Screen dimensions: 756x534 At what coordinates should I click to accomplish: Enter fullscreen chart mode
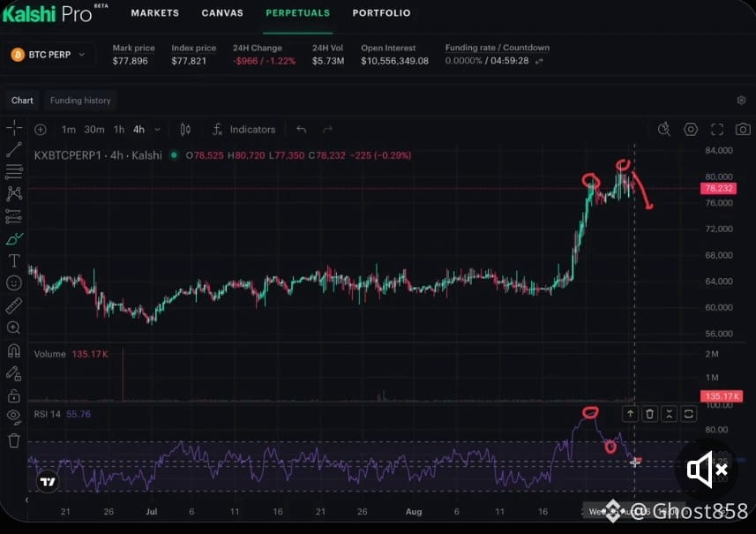(717, 129)
